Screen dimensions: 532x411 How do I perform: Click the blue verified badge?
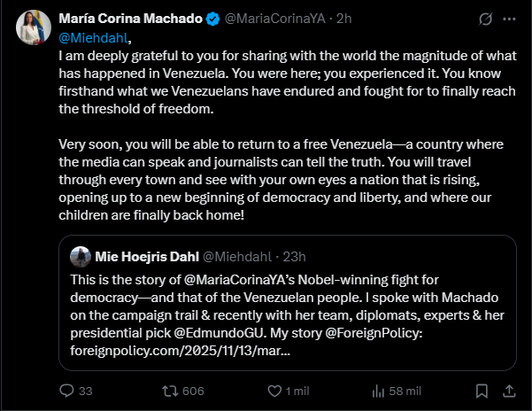pos(213,19)
